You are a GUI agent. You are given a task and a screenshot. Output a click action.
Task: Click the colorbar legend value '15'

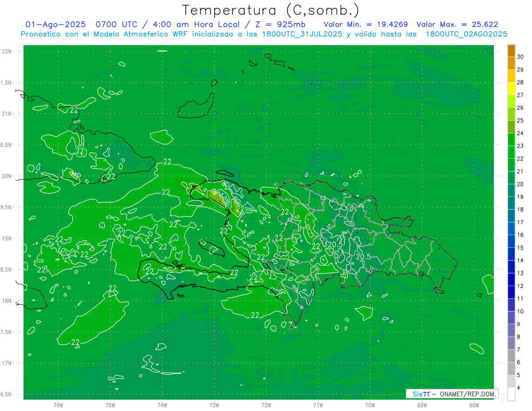pos(520,248)
